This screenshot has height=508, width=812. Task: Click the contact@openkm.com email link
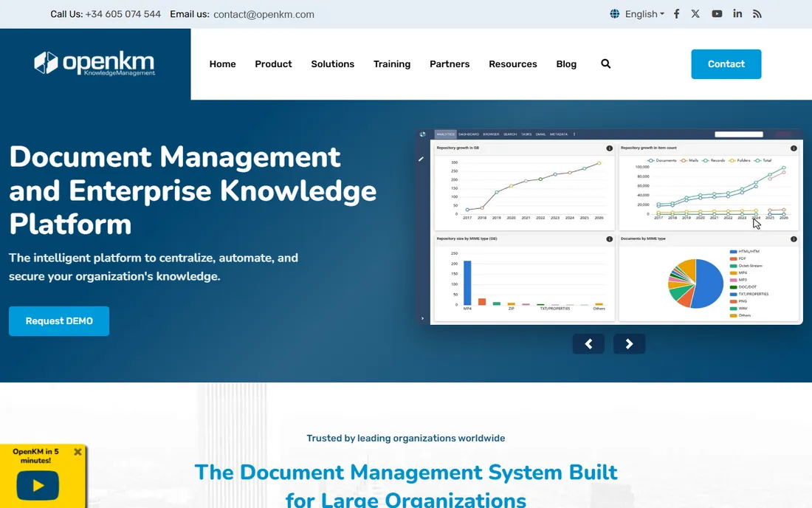pos(264,15)
